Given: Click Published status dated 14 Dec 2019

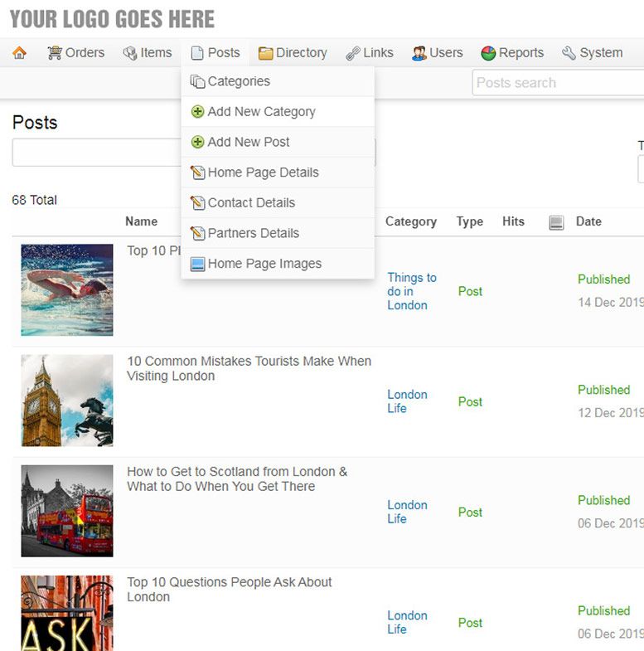Looking at the screenshot, I should pyautogui.click(x=603, y=279).
